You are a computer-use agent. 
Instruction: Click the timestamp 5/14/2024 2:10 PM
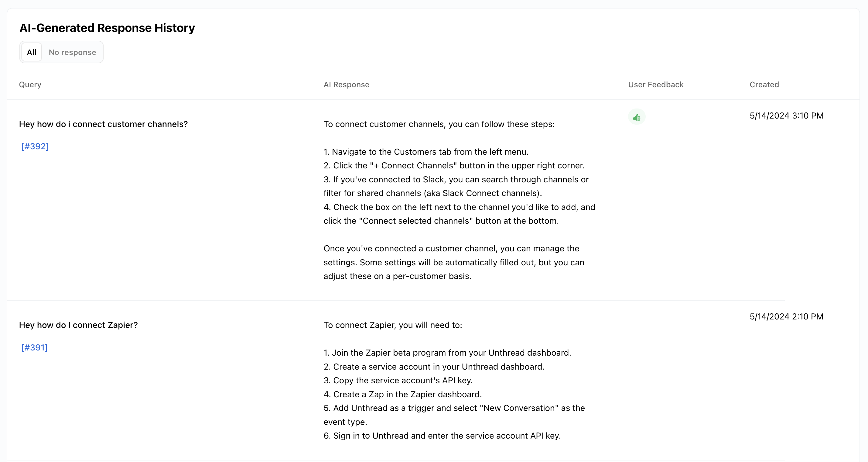click(786, 316)
